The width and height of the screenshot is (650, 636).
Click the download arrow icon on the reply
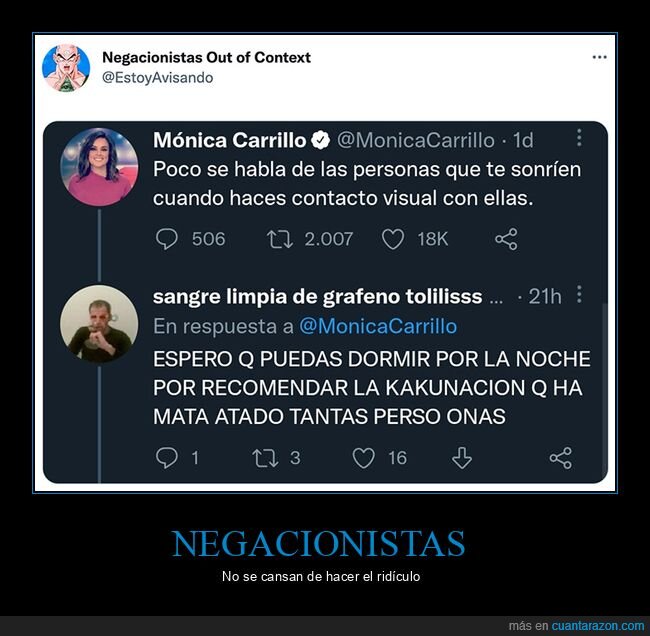tap(462, 458)
